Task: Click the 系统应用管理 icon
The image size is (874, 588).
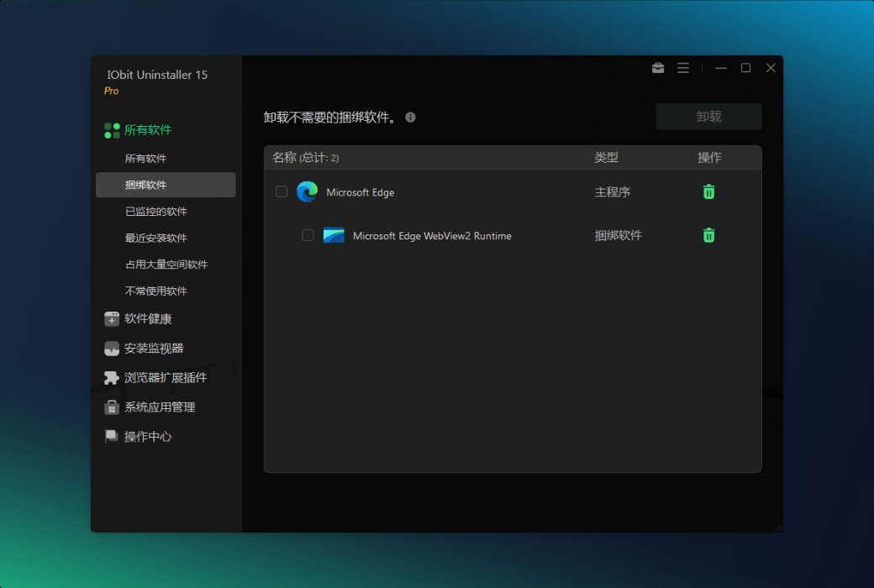Action: point(112,407)
